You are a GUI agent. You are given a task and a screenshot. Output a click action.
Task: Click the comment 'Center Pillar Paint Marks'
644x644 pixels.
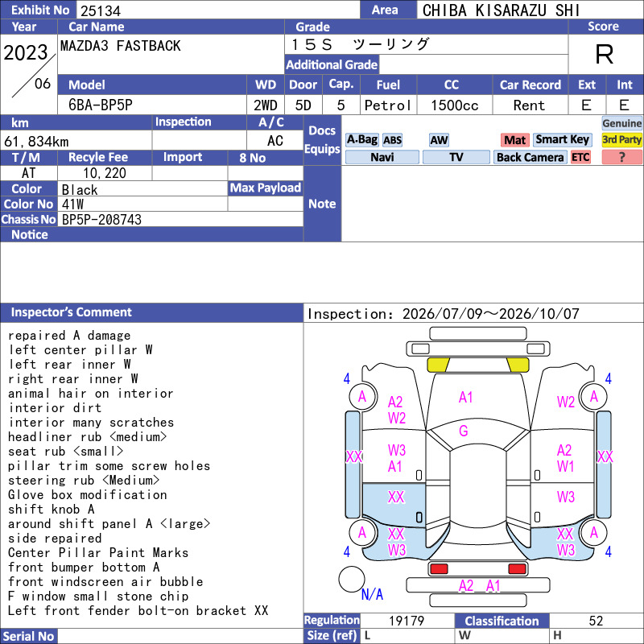(x=98, y=553)
